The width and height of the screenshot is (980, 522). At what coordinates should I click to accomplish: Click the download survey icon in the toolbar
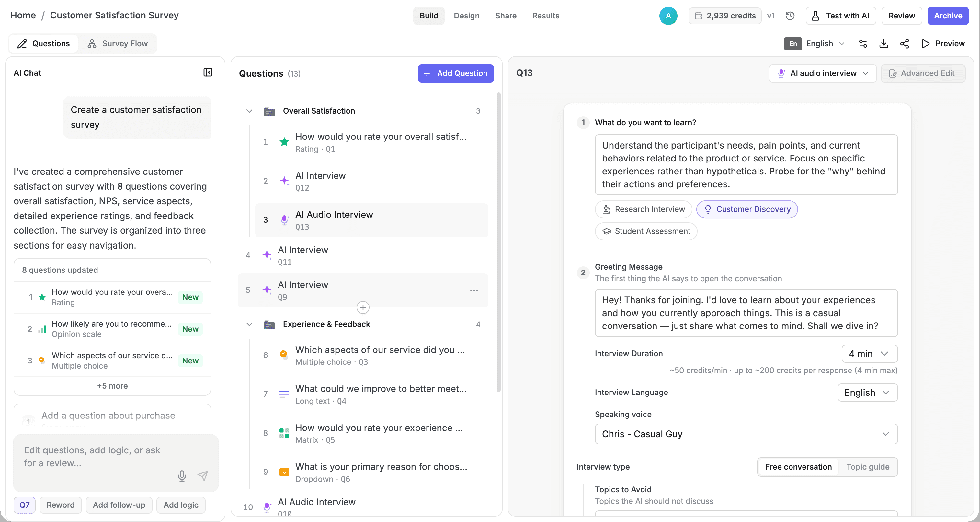pos(884,44)
